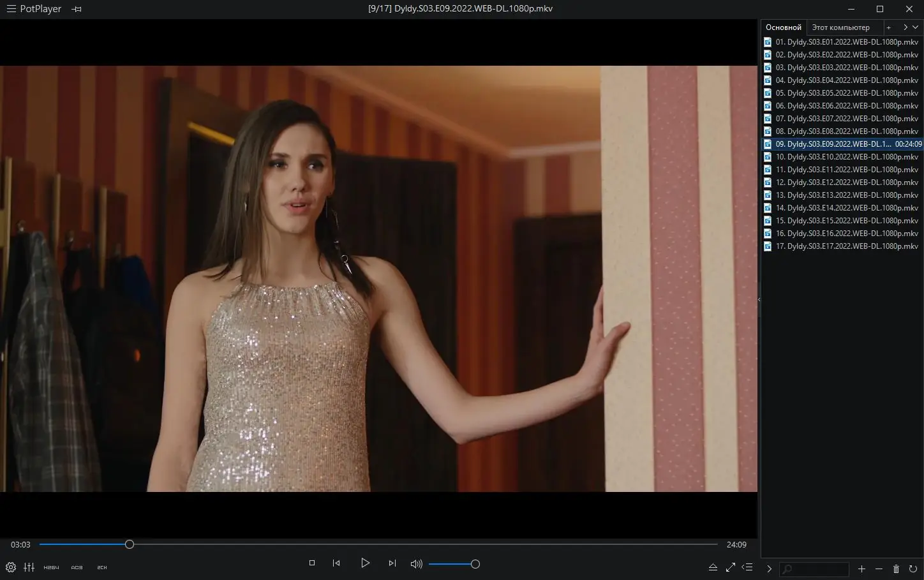
Task: Select 01. Dyldy.S03.E01 in the playlist
Action: 842,42
